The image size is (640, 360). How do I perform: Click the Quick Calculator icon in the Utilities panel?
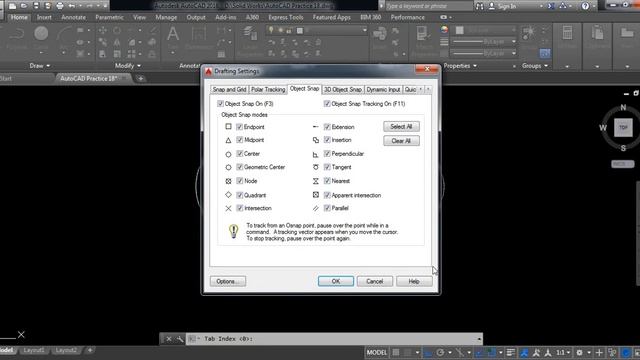(567, 33)
